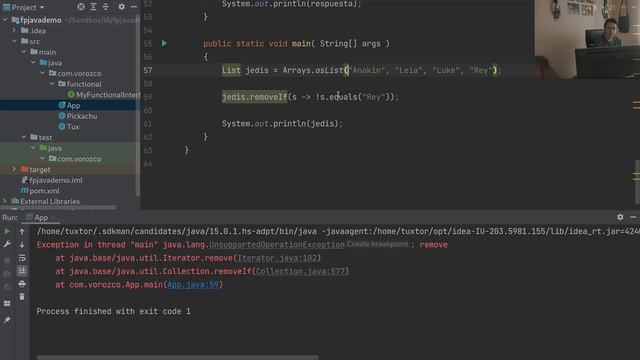640x360 pixels.
Task: Open the Iterator.java:102 stack trace link
Action: point(277,258)
